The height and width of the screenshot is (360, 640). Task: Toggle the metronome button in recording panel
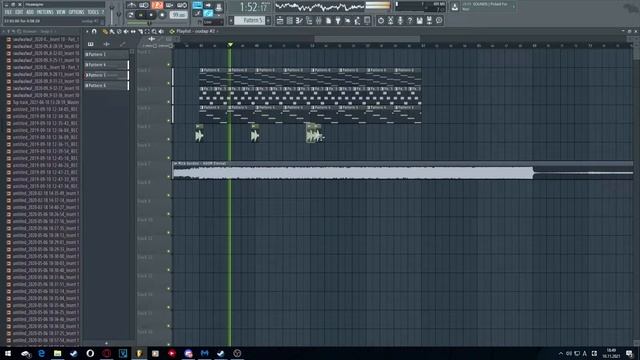point(131,5)
